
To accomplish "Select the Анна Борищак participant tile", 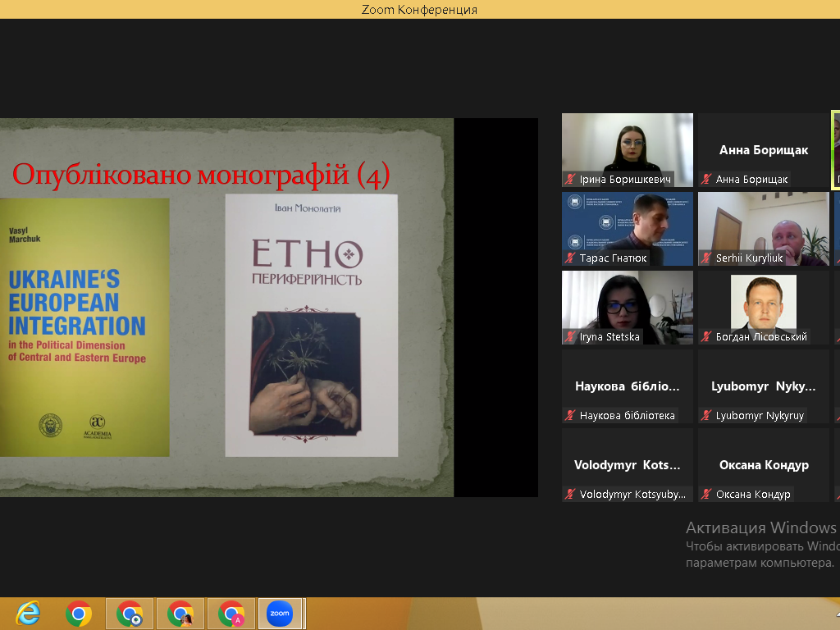I will pos(764,150).
